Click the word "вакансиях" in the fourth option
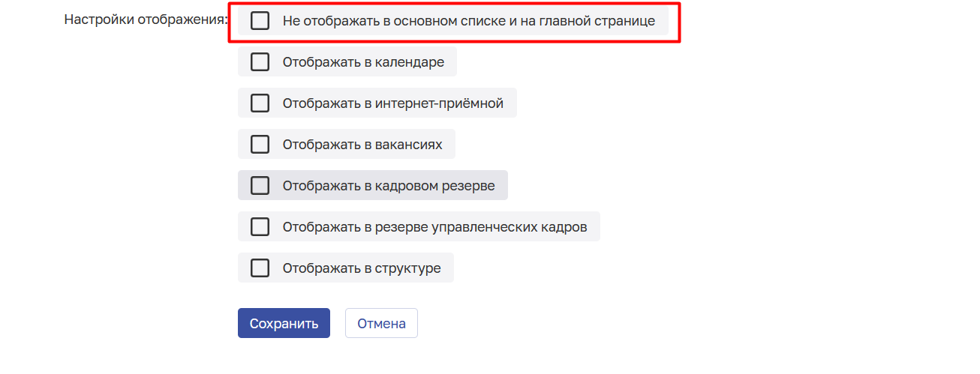 click(410, 145)
